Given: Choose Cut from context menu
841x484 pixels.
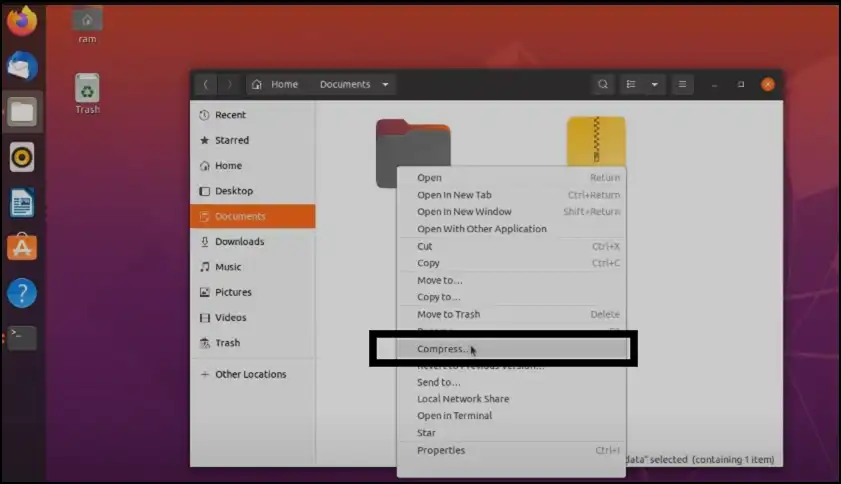Looking at the screenshot, I should (x=512, y=246).
